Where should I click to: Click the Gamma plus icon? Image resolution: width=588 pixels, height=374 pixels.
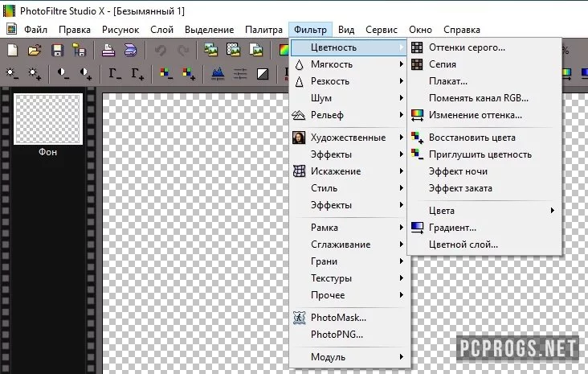[137, 73]
